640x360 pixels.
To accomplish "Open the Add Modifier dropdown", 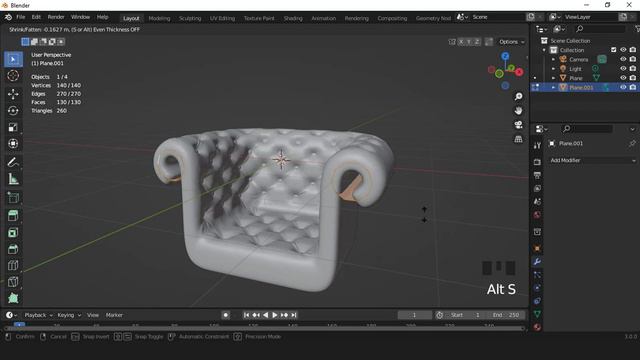I will (592, 160).
